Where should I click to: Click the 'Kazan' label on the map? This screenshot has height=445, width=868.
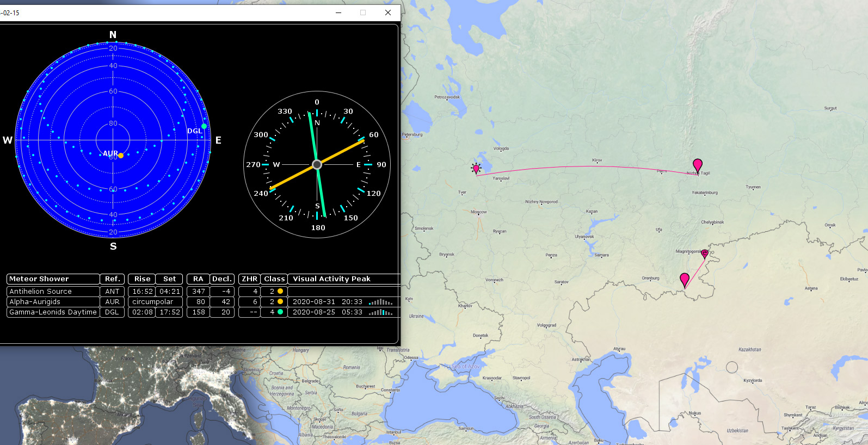point(592,212)
